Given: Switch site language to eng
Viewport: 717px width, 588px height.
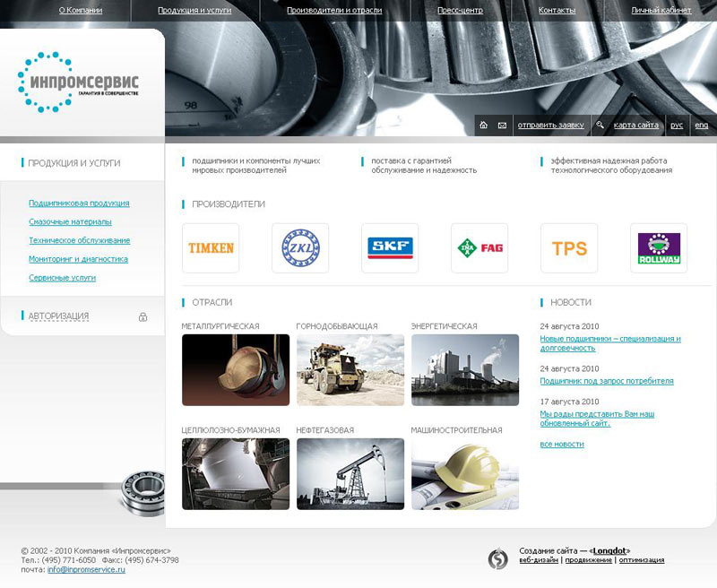Looking at the screenshot, I should (x=701, y=125).
